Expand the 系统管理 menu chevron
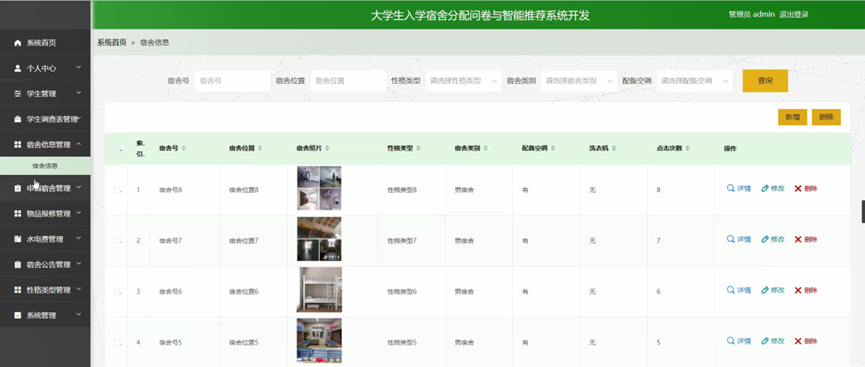 (79, 315)
